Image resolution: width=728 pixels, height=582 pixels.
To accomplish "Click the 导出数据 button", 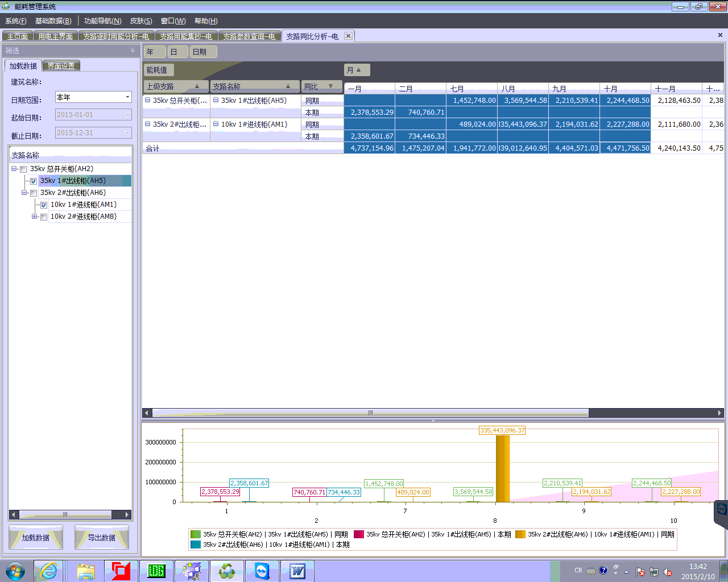I will [101, 538].
